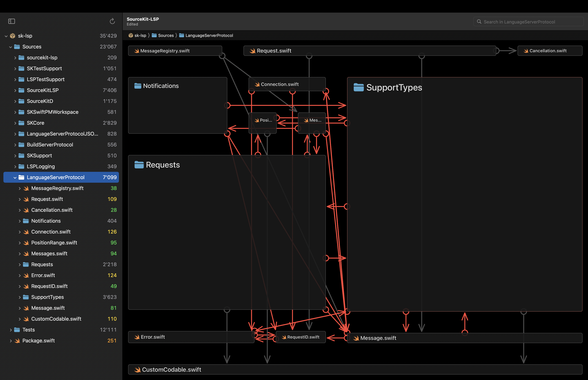Click the Sources folder icon in breadcrumb
588x380 pixels.
154,36
